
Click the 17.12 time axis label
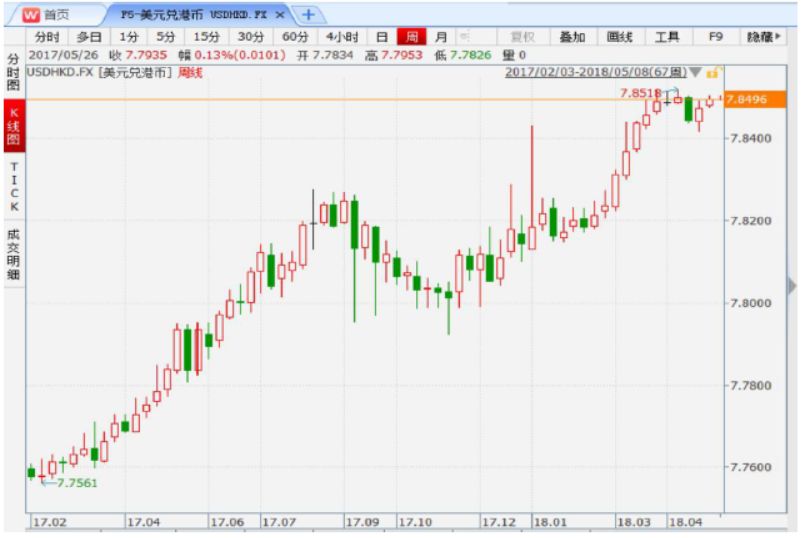coord(499,522)
